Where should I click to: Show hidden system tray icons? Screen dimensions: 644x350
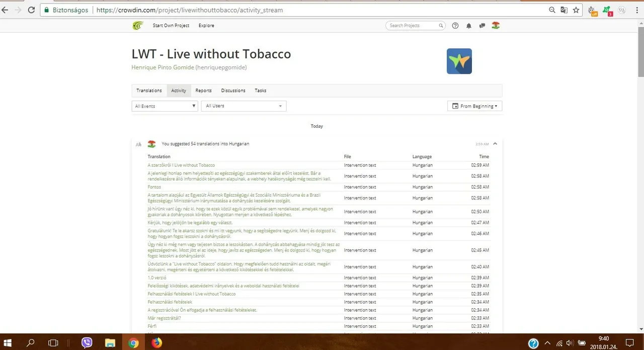click(x=548, y=343)
